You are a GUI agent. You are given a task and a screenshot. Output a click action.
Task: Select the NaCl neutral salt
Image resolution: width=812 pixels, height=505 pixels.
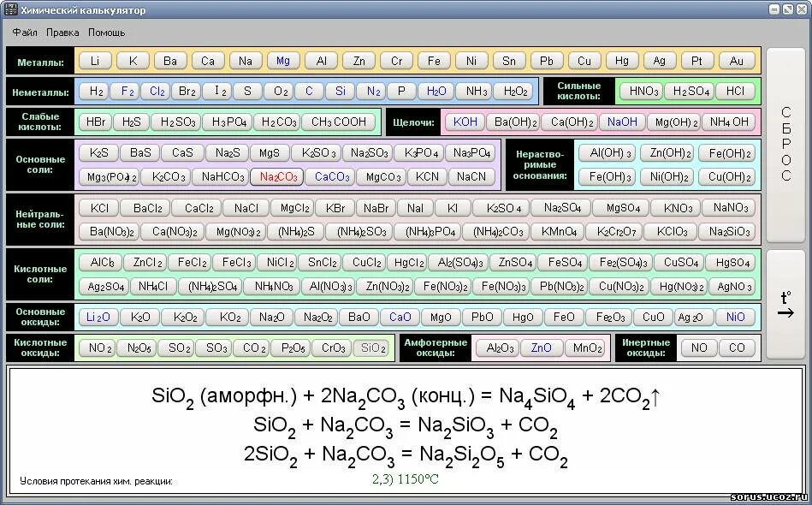pyautogui.click(x=246, y=208)
